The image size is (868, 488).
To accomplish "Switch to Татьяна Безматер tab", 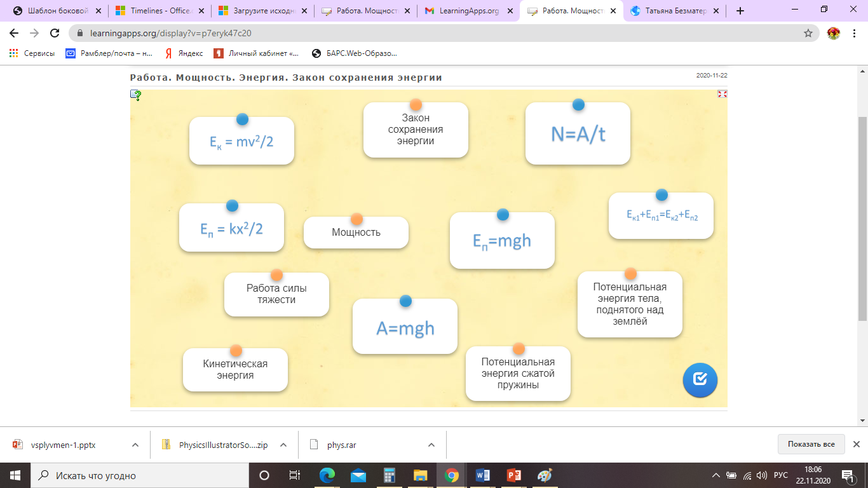I will (674, 11).
